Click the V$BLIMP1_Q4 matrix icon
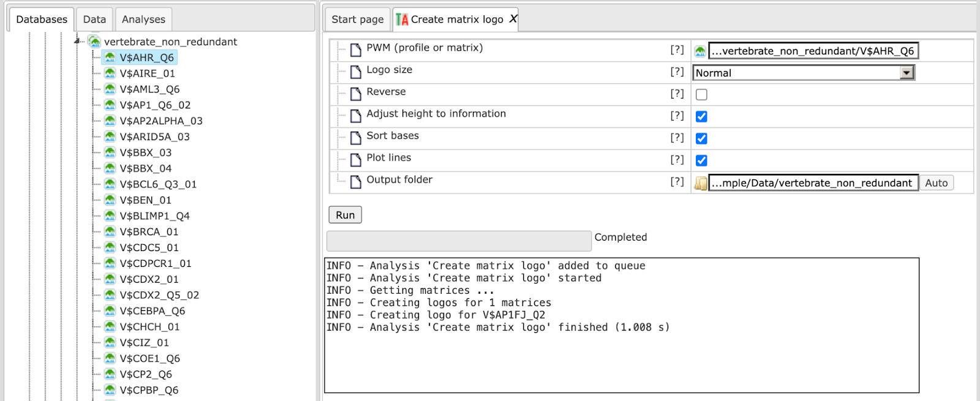The height and width of the screenshot is (401, 980). (x=110, y=215)
